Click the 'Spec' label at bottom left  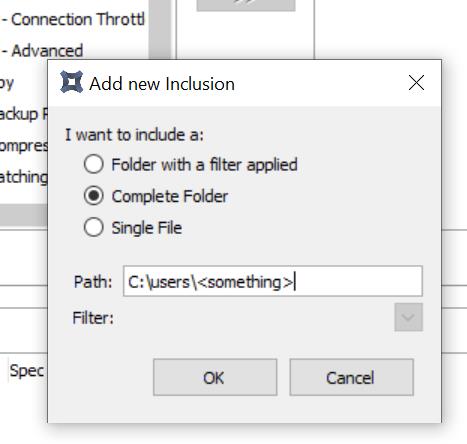[27, 371]
